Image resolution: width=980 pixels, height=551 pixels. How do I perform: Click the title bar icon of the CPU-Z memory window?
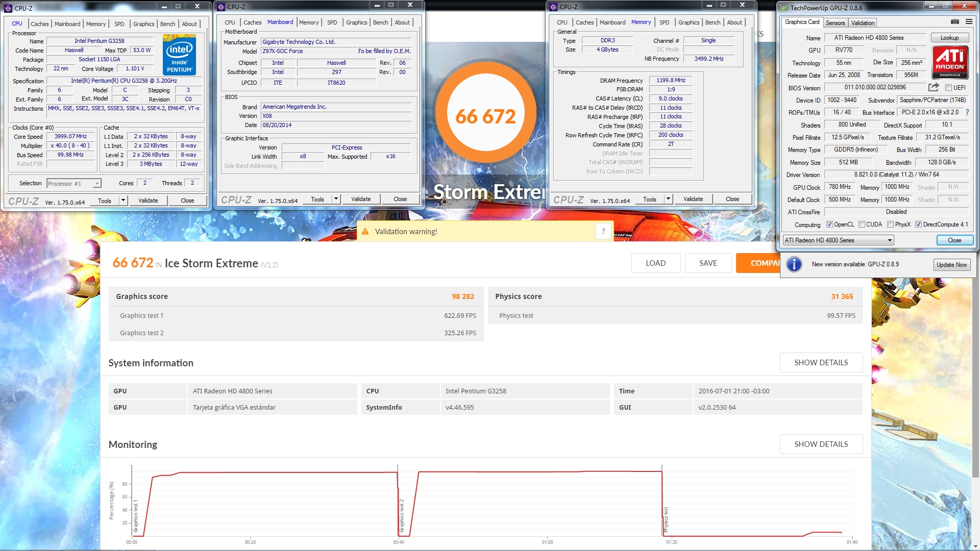click(553, 7)
